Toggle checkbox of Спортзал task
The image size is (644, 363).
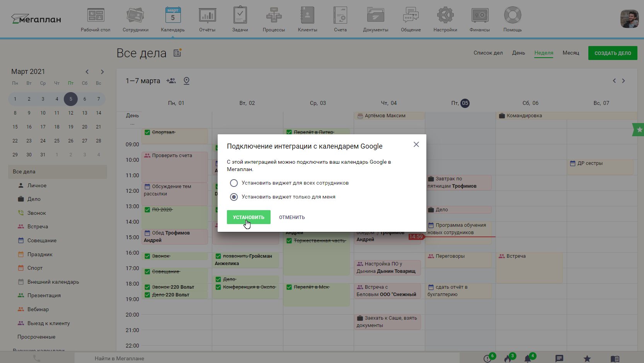[x=147, y=132]
